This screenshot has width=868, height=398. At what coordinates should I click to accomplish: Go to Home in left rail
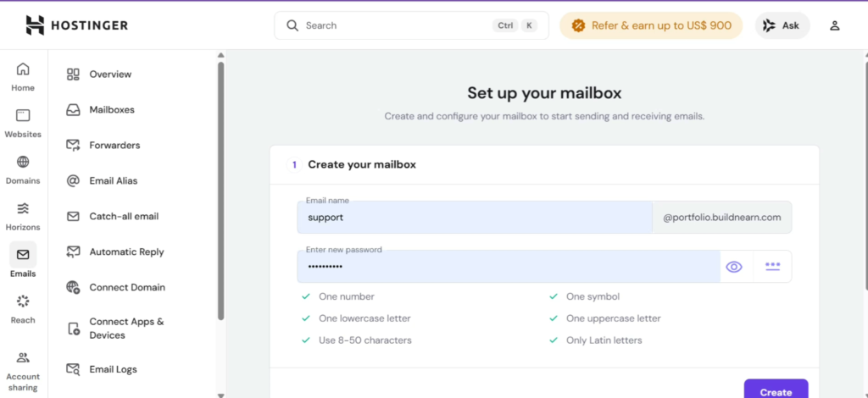coord(23,69)
